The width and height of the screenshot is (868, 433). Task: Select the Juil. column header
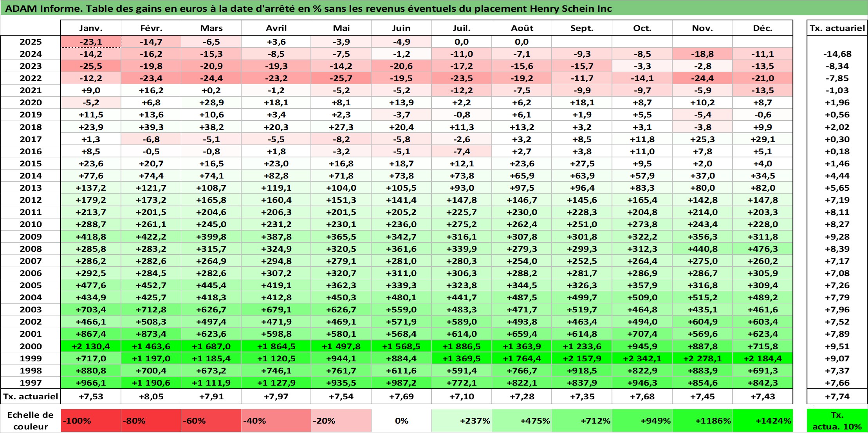tap(462, 28)
